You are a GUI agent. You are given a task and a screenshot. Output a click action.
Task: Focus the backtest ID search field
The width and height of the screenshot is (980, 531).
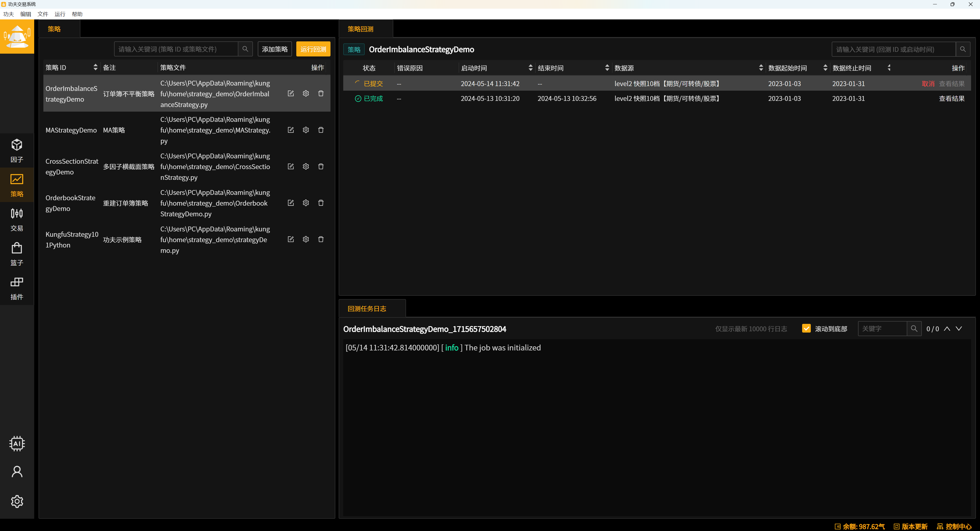click(894, 49)
